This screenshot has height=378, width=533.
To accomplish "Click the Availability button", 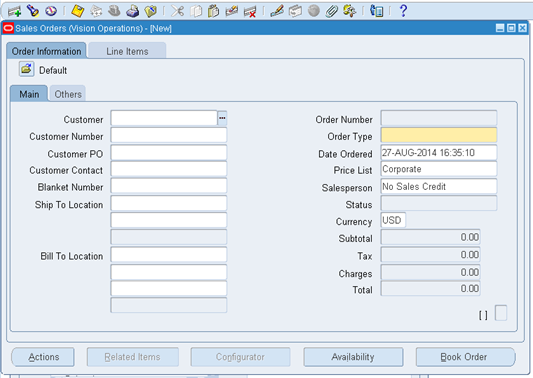I will tap(353, 357).
